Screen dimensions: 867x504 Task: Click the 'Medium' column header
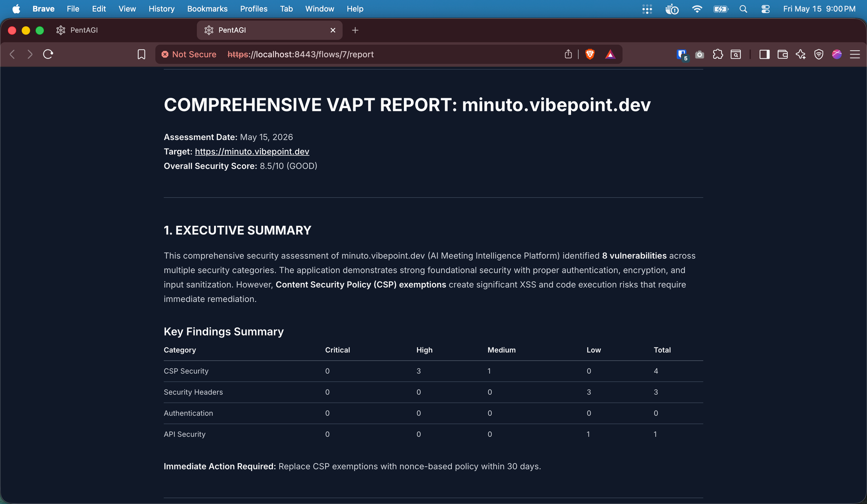point(502,350)
